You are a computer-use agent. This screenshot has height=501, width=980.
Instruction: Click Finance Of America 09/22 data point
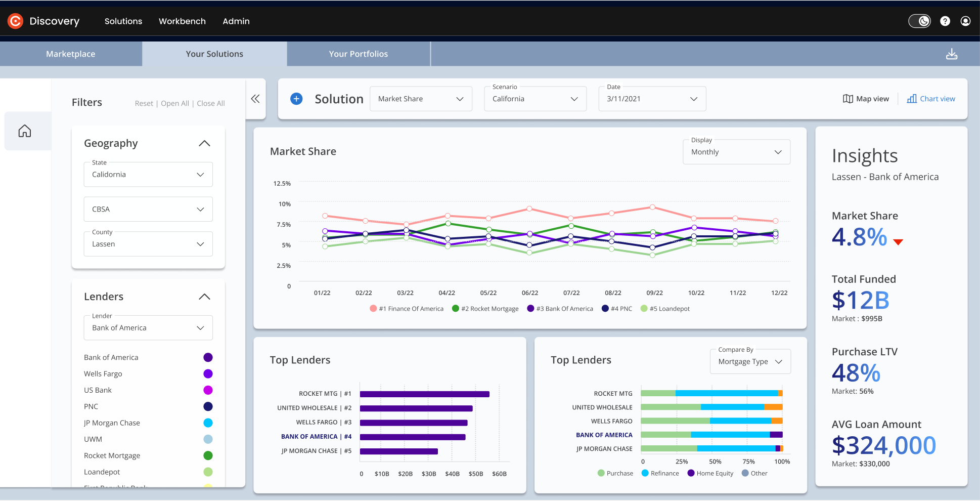pos(652,207)
